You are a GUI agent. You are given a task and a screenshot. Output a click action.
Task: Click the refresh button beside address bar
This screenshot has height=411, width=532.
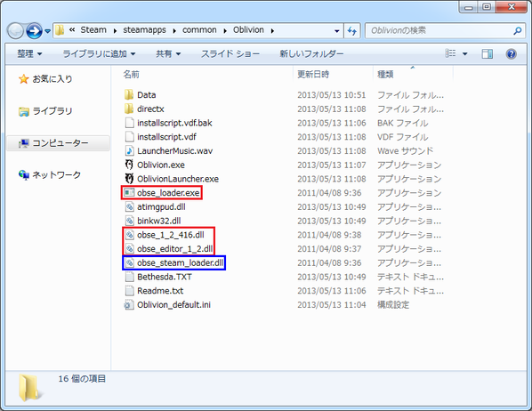click(x=351, y=31)
